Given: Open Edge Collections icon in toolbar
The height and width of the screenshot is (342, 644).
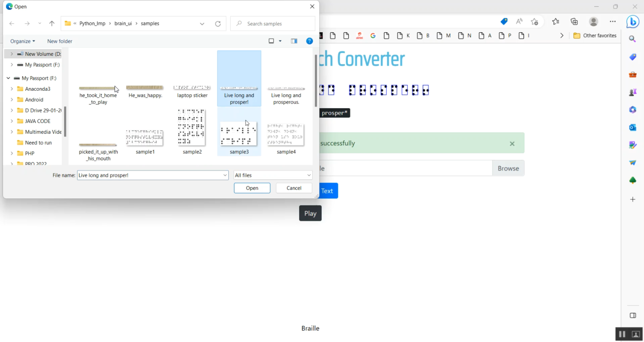Looking at the screenshot, I should coord(574,21).
